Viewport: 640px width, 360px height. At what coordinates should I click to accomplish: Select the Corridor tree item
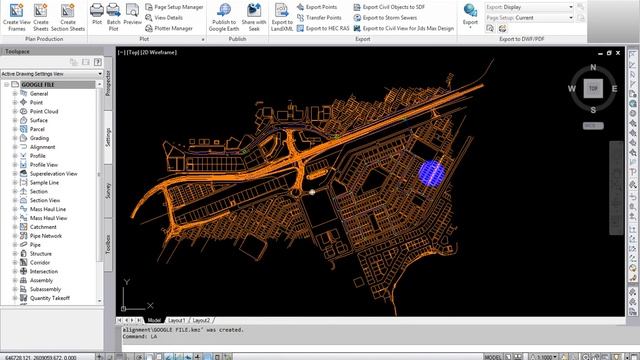pyautogui.click(x=40, y=262)
